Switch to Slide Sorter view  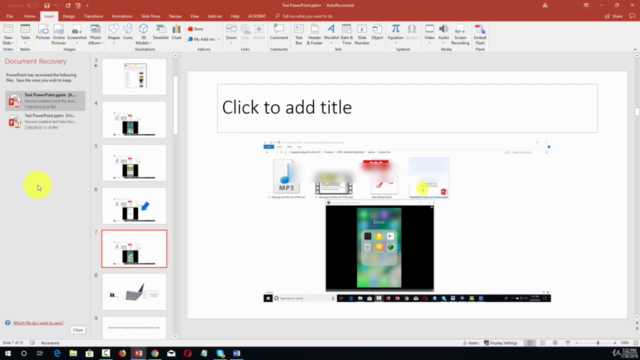click(542, 343)
